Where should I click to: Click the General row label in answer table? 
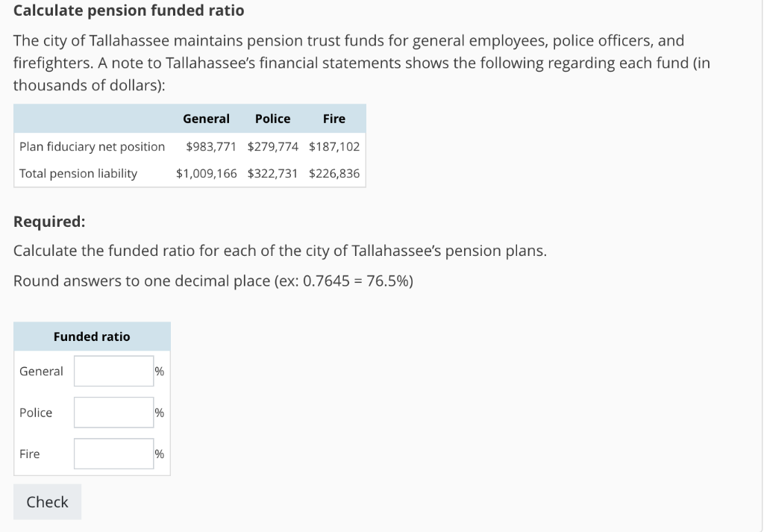click(41, 370)
